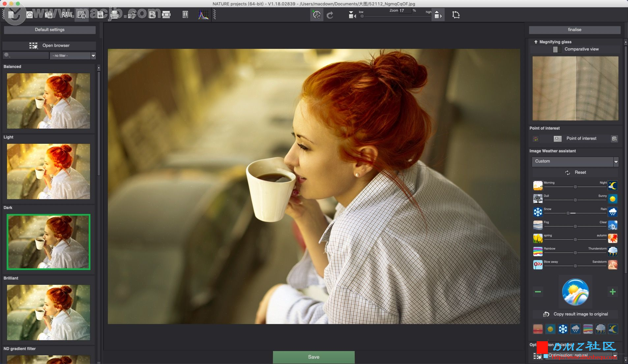Click the Fog–Clear slider
This screenshot has width=628, height=364.
(575, 227)
